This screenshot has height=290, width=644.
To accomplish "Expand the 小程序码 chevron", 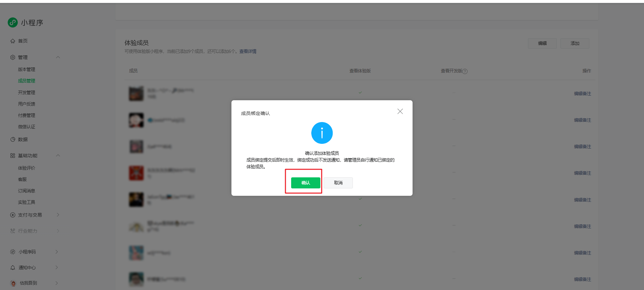I will (57, 252).
